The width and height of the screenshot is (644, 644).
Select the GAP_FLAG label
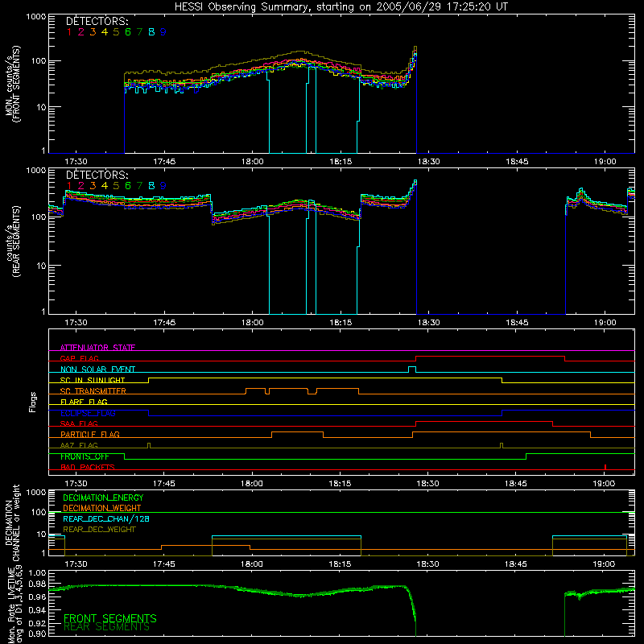[x=79, y=358]
